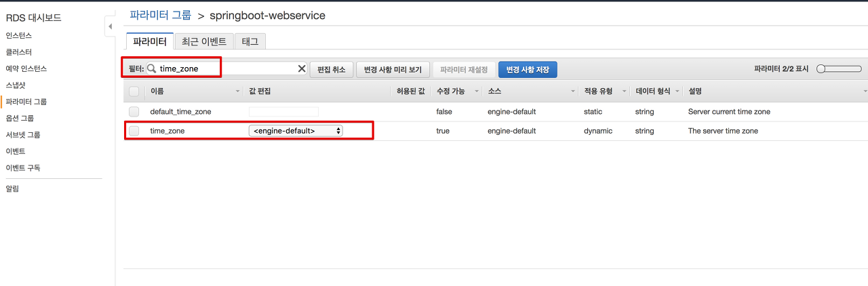Go to 옵션 그룹 in sidebar

20,118
